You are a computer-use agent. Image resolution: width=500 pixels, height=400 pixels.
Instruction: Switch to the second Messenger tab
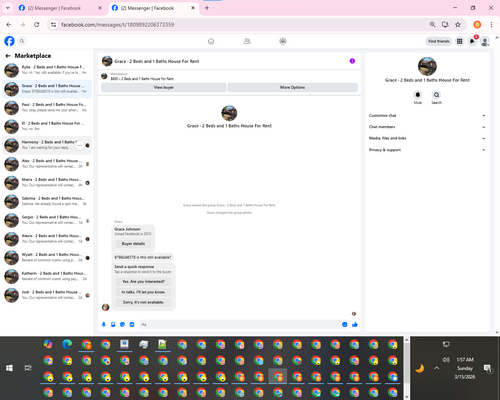click(152, 8)
